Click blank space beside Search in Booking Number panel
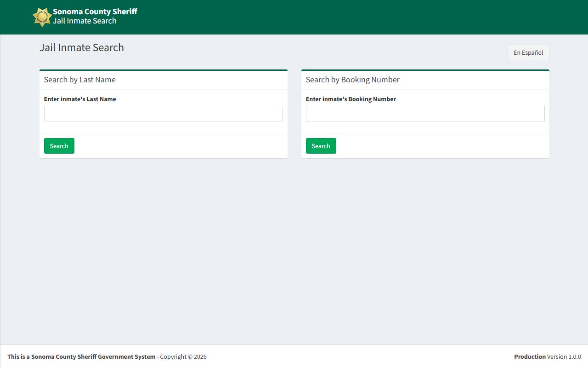This screenshot has height=368, width=588. [441, 146]
